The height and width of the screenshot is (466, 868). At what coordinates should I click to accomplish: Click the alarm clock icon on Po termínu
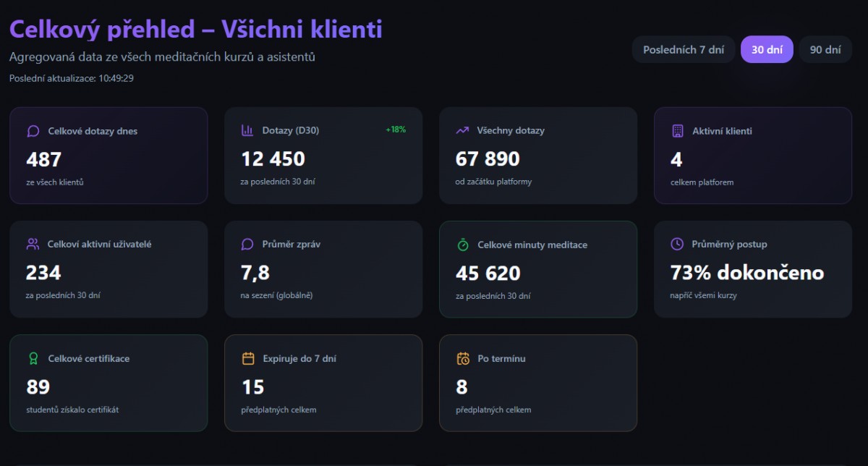coord(461,358)
